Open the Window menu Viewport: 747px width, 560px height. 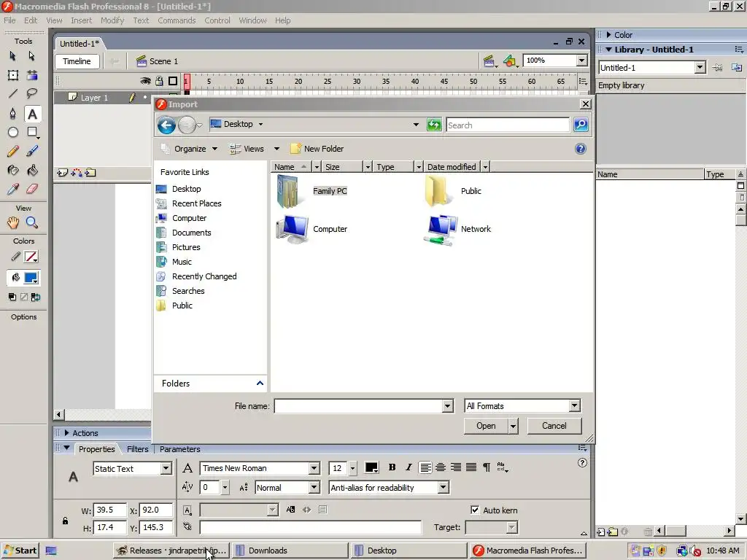(x=252, y=20)
